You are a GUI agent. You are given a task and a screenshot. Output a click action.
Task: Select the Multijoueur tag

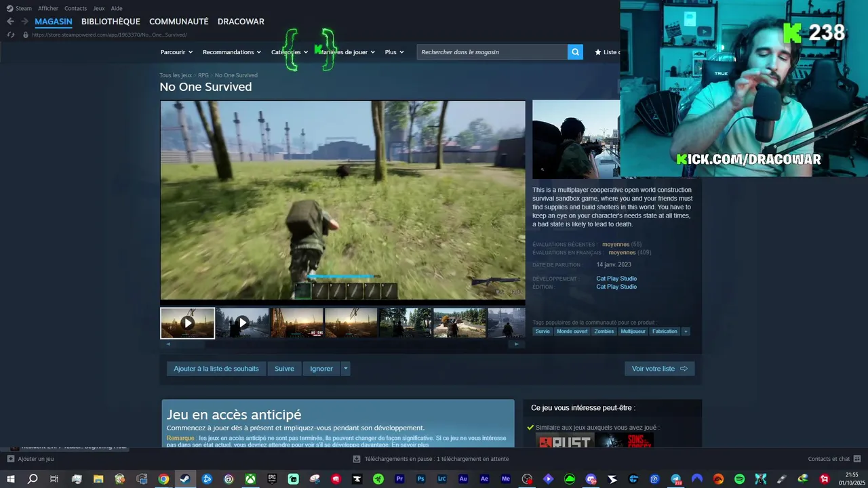(x=633, y=331)
